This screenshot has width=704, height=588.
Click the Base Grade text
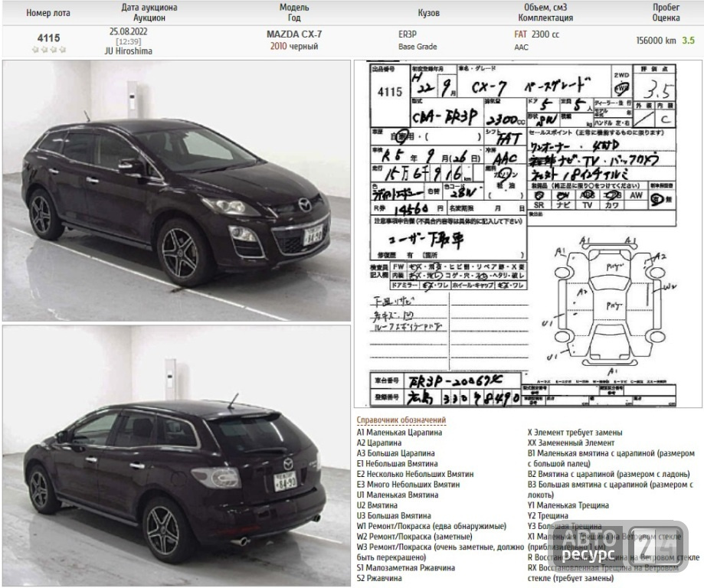tap(417, 47)
